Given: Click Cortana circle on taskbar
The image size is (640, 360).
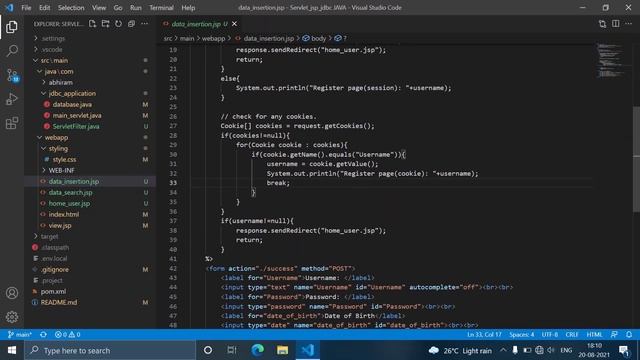Looking at the screenshot, I should pos(208,350).
